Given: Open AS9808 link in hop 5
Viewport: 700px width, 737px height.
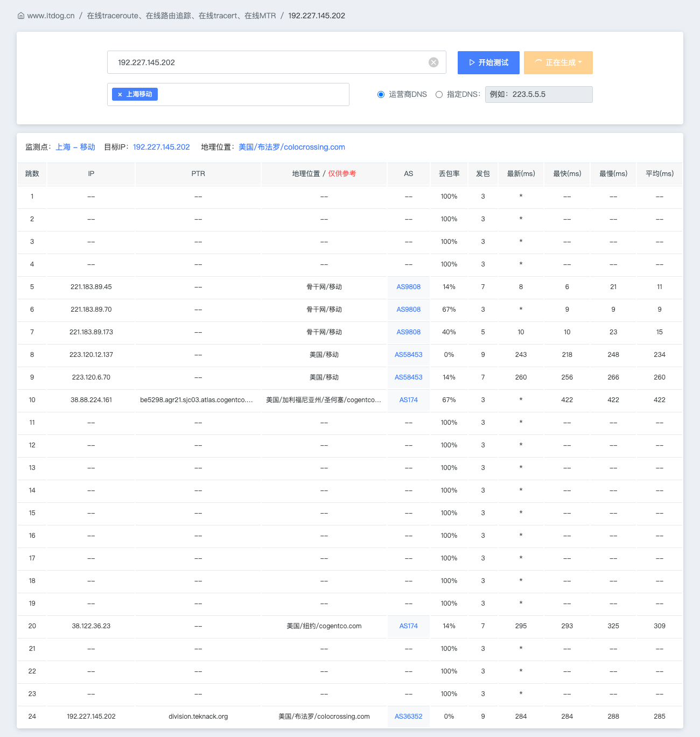Looking at the screenshot, I should (x=409, y=287).
